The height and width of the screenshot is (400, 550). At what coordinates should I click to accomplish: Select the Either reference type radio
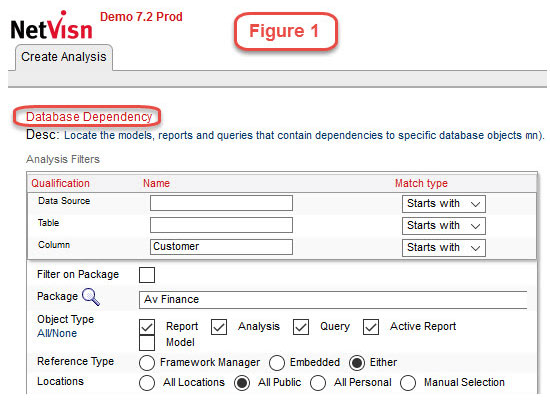pos(357,363)
